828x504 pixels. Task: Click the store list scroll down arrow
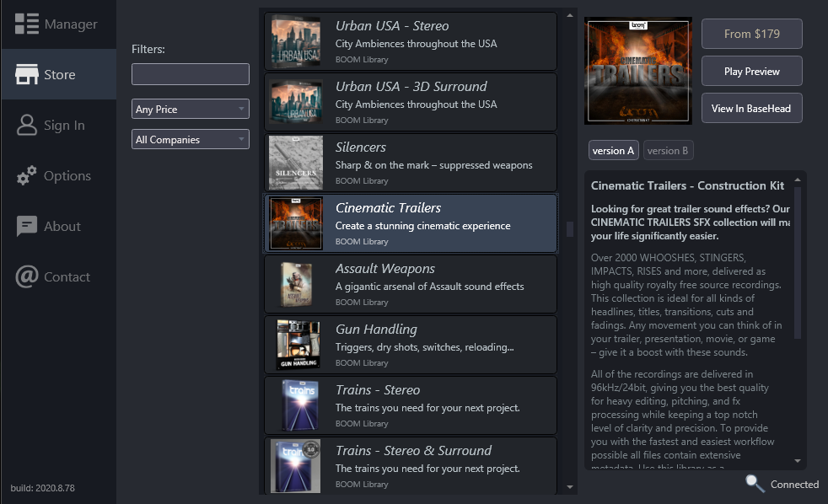tap(570, 487)
